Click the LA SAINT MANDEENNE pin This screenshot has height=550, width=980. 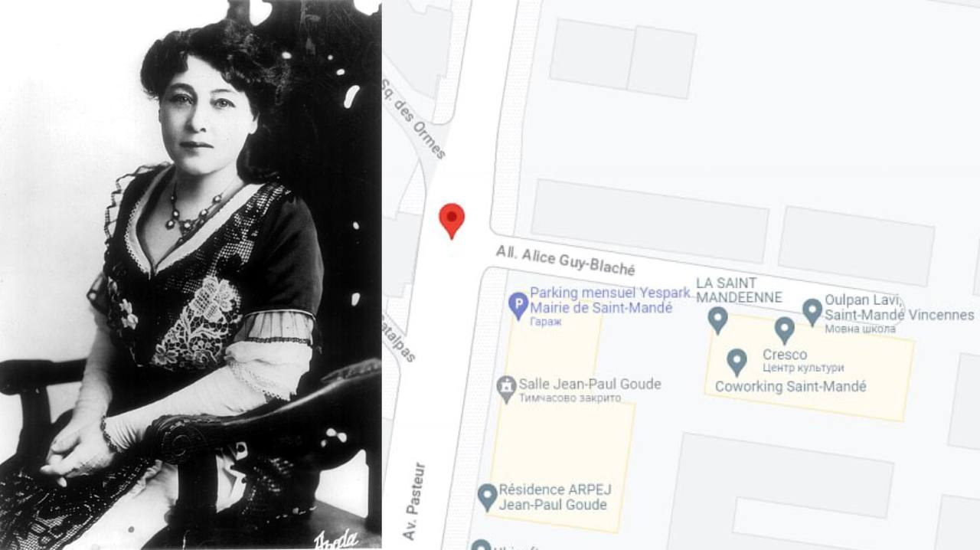(717, 319)
